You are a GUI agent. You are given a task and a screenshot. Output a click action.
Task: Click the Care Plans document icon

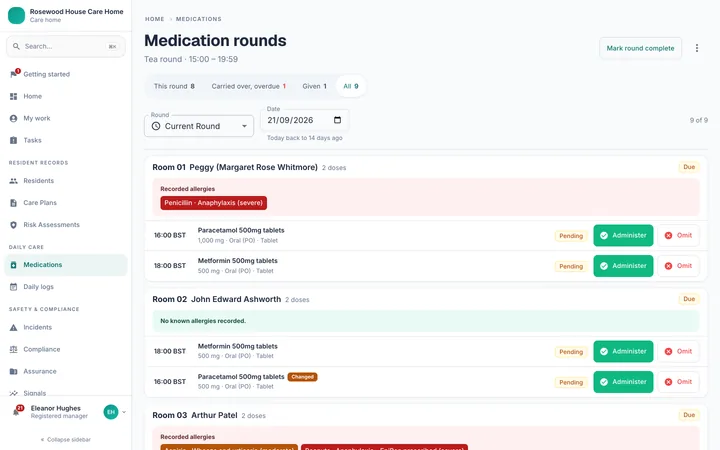(13, 203)
